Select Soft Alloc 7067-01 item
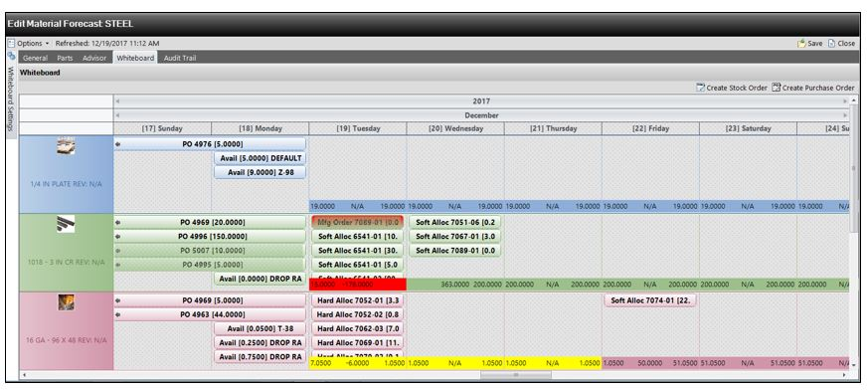868x390 pixels. (x=455, y=237)
